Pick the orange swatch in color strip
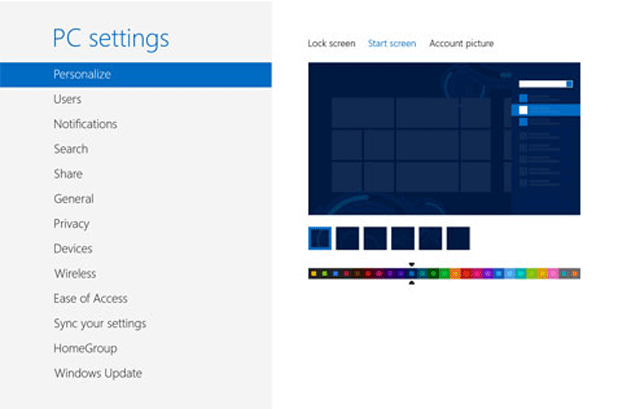This screenshot has height=409, width=640. (x=455, y=273)
